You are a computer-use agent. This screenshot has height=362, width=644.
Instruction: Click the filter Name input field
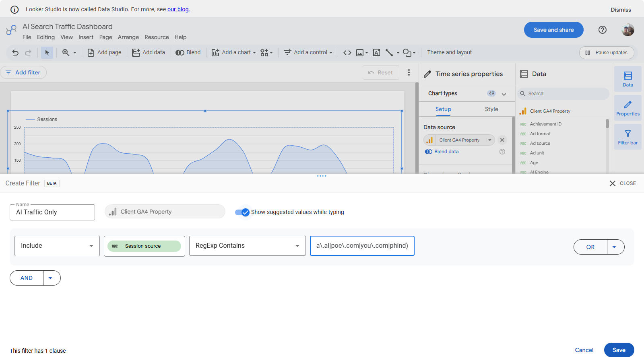click(52, 212)
